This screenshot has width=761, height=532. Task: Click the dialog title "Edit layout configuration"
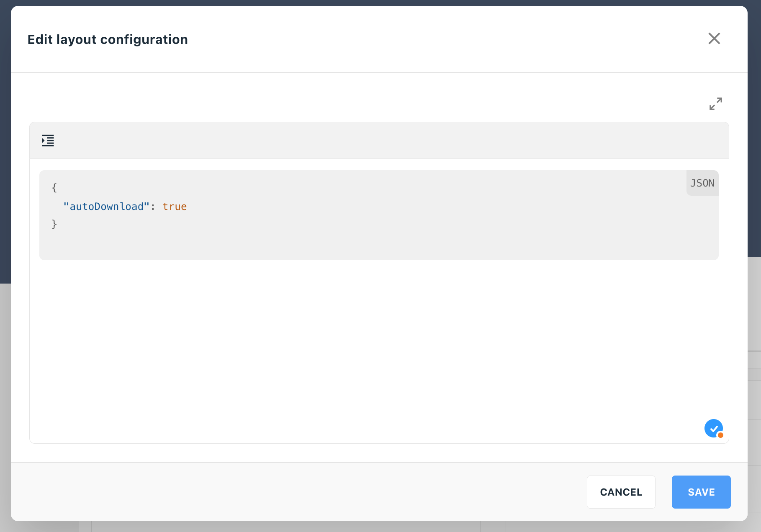click(x=108, y=39)
